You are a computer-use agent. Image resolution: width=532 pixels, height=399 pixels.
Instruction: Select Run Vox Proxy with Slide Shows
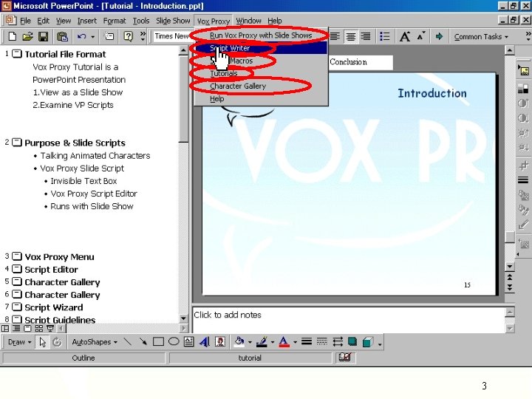click(x=261, y=35)
